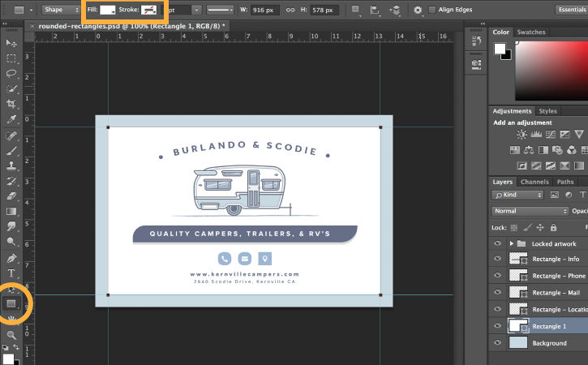Select the Rectangular Marquee tool
Image resolution: width=588 pixels, height=365 pixels.
click(11, 58)
